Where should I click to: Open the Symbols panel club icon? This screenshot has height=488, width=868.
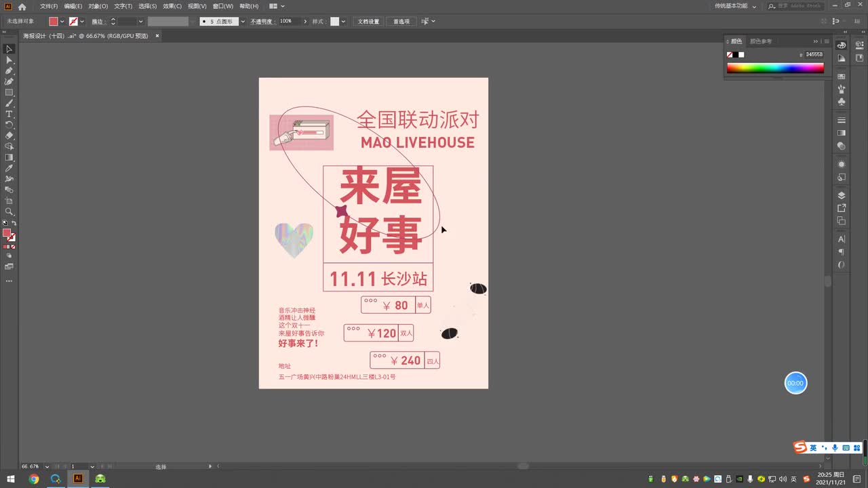coord(842,102)
